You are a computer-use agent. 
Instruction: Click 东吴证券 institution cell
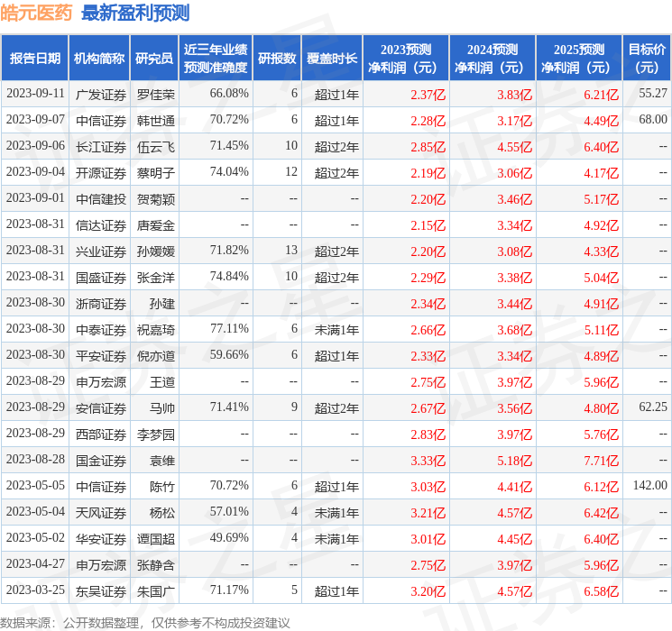101,591
